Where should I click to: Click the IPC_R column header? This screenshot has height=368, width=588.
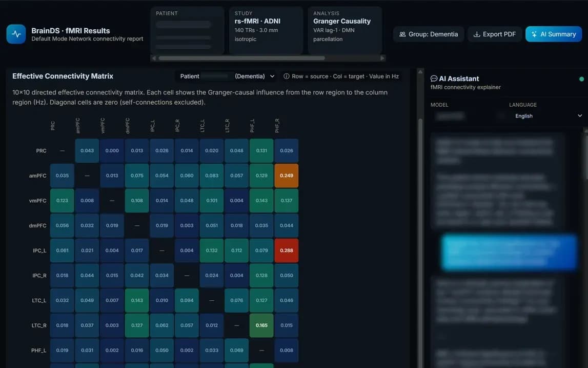[x=177, y=125]
